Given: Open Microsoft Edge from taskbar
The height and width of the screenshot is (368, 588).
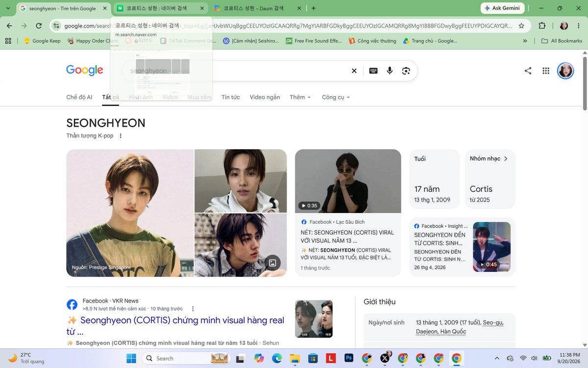Looking at the screenshot, I should (x=277, y=358).
